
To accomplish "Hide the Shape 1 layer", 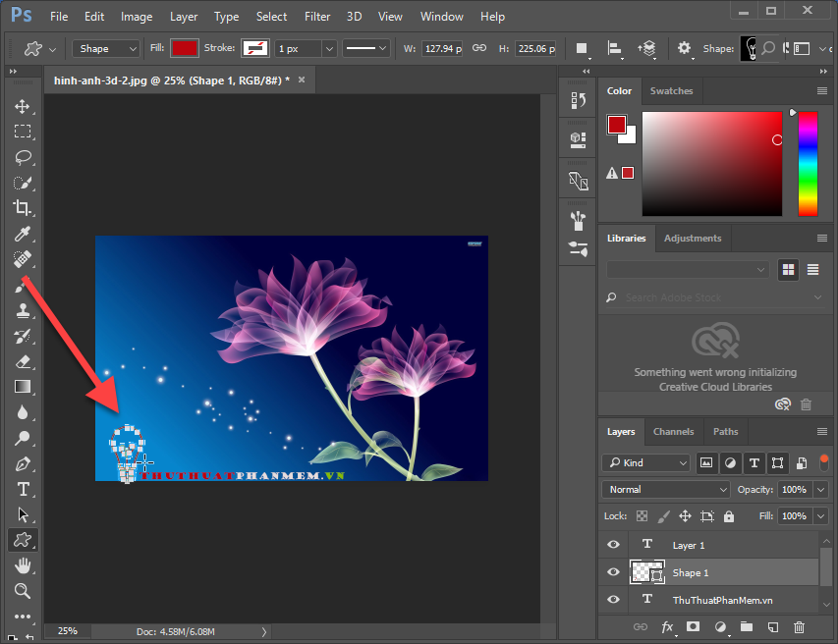I will point(612,572).
